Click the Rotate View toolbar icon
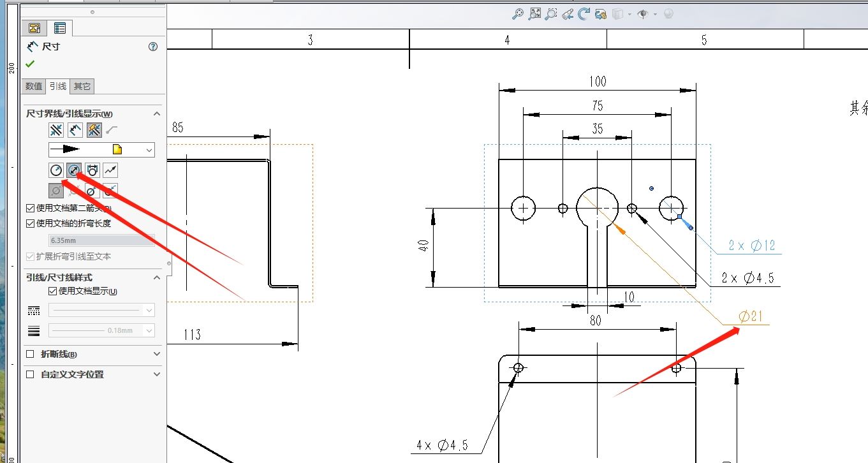Viewport: 868px width, 463px height. [584, 13]
